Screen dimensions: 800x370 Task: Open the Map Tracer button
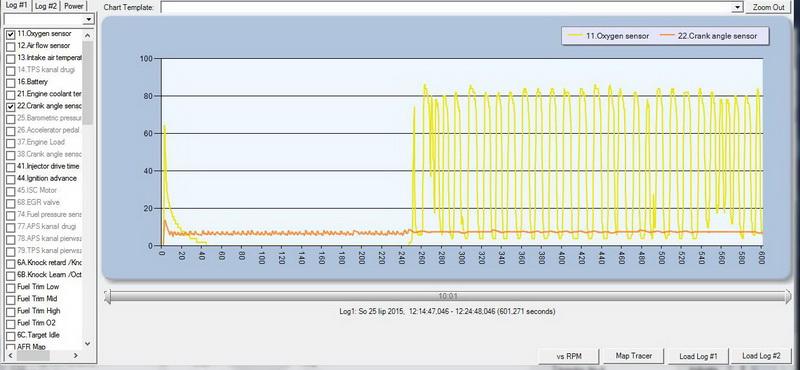633,356
